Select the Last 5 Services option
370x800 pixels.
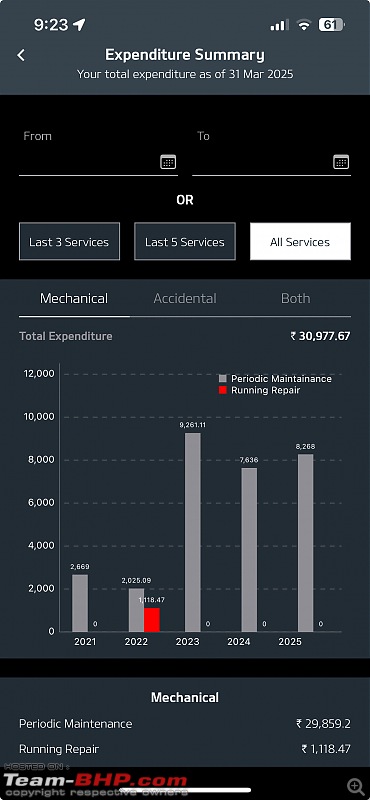(x=185, y=241)
